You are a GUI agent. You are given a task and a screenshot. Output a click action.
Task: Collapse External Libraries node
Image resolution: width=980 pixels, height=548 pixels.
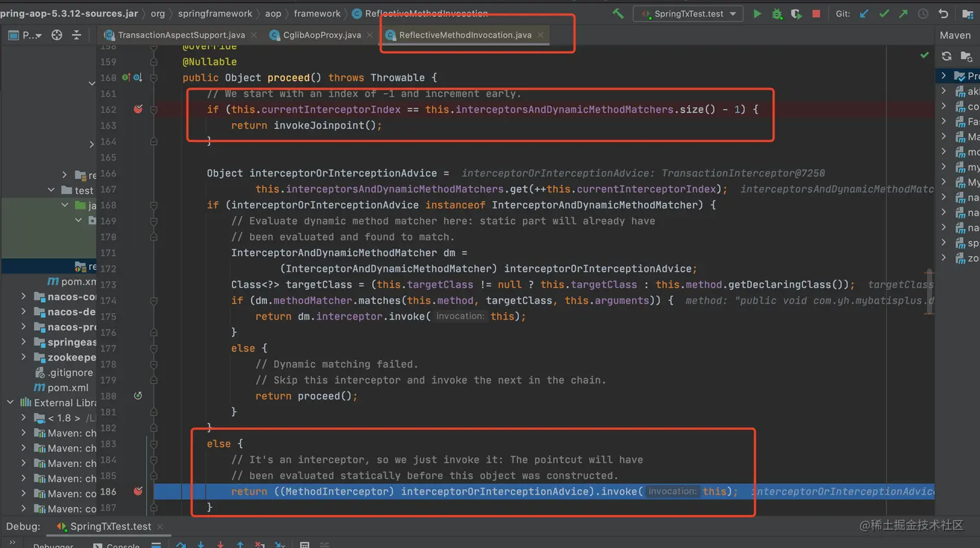(10, 403)
